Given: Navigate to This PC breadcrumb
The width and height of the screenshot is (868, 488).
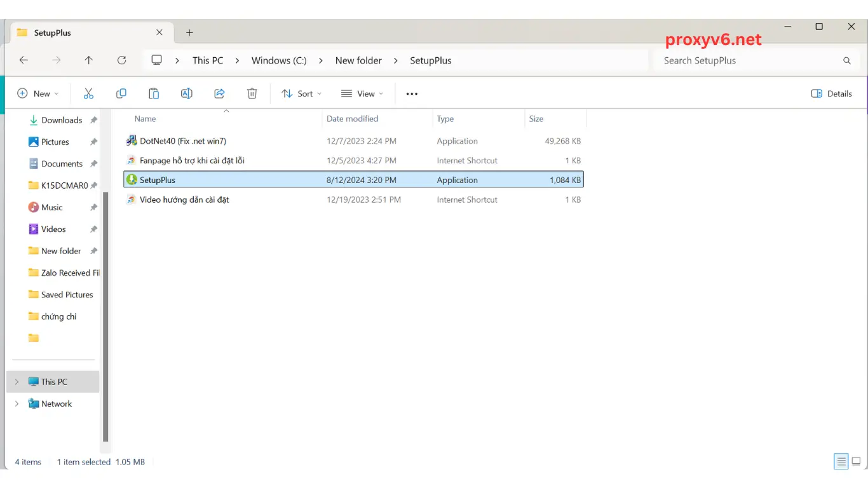Looking at the screenshot, I should 208,60.
